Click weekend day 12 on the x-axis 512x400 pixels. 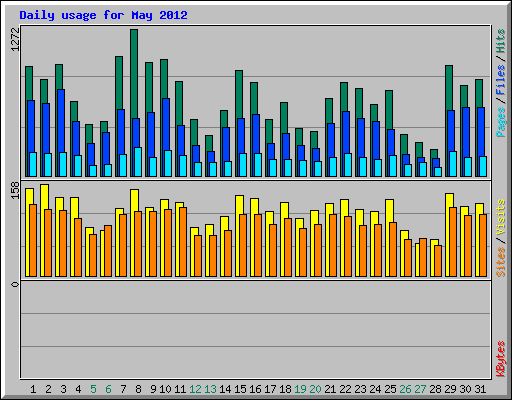pos(195,389)
